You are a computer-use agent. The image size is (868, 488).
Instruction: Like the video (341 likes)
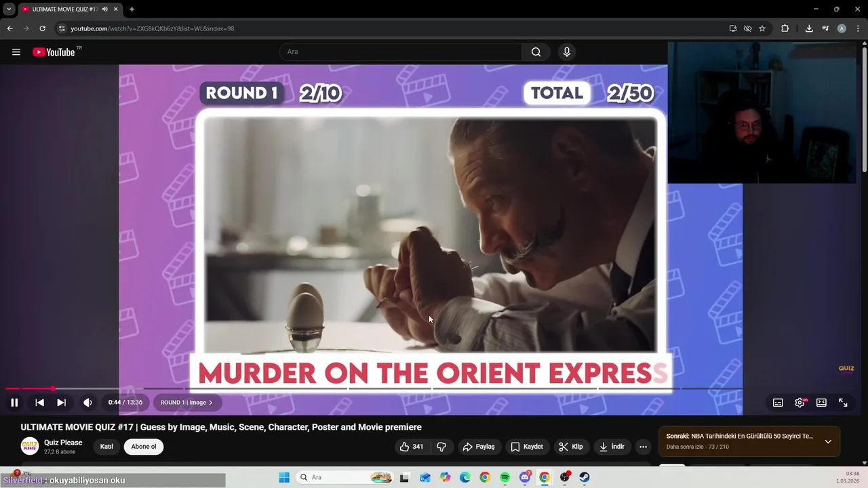tap(412, 447)
